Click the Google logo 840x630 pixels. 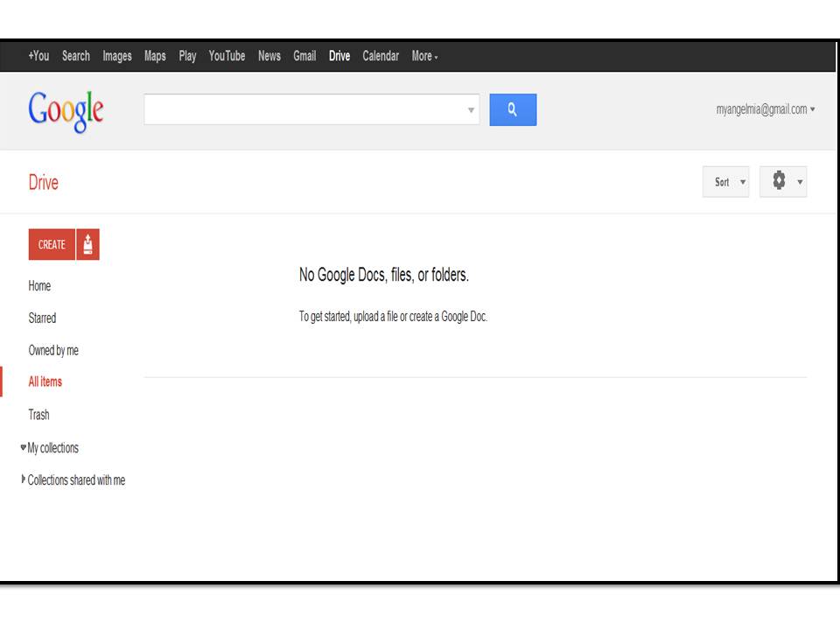(66, 109)
